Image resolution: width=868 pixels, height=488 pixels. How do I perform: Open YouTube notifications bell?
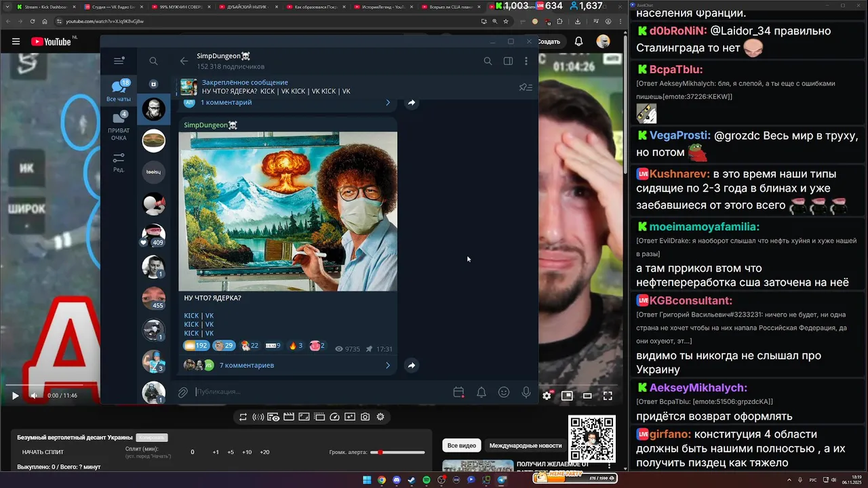pyautogui.click(x=578, y=41)
